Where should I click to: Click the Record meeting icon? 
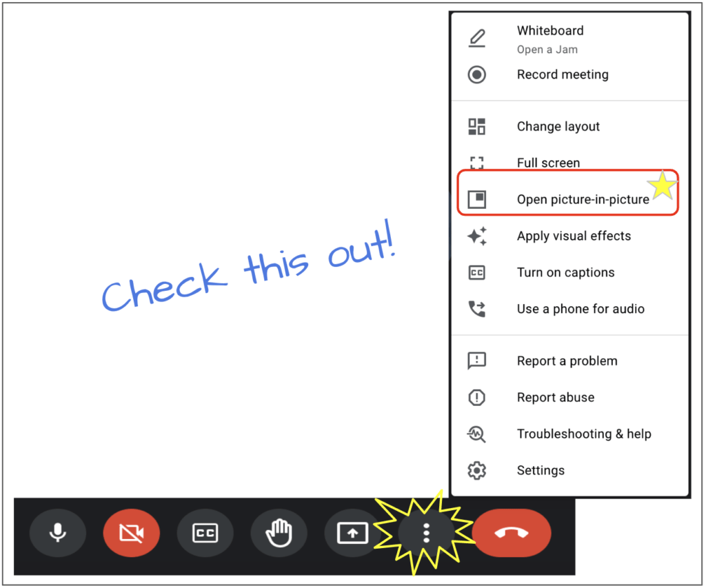476,74
